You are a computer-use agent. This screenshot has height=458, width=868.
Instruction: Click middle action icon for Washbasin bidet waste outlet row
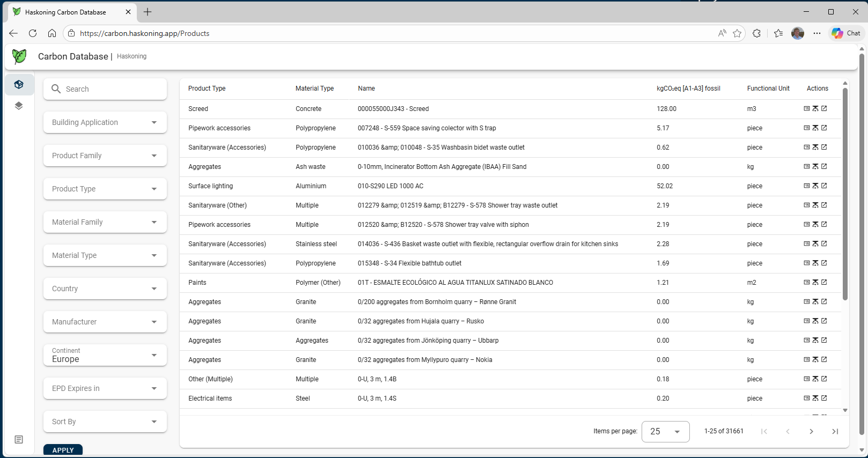[815, 147]
